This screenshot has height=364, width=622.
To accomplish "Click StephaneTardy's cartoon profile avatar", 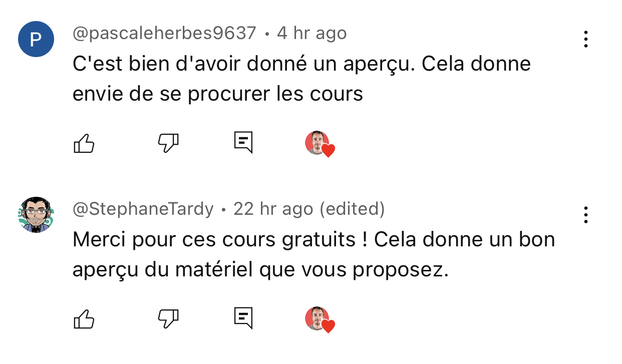I will 36,214.
